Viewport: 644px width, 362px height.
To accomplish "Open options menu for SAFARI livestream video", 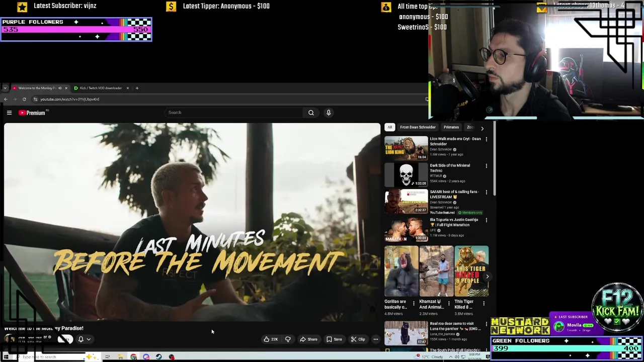I will 486,192.
